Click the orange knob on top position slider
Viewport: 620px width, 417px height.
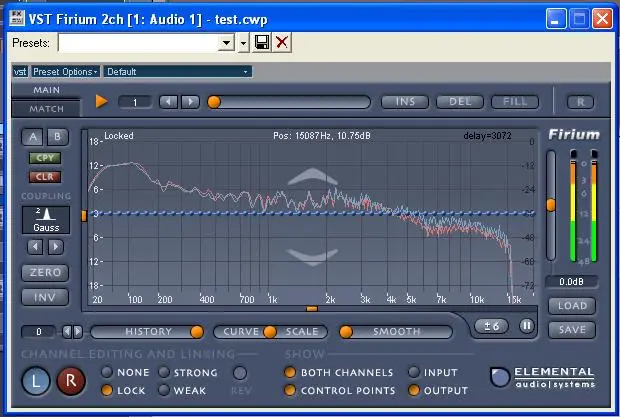(214, 102)
